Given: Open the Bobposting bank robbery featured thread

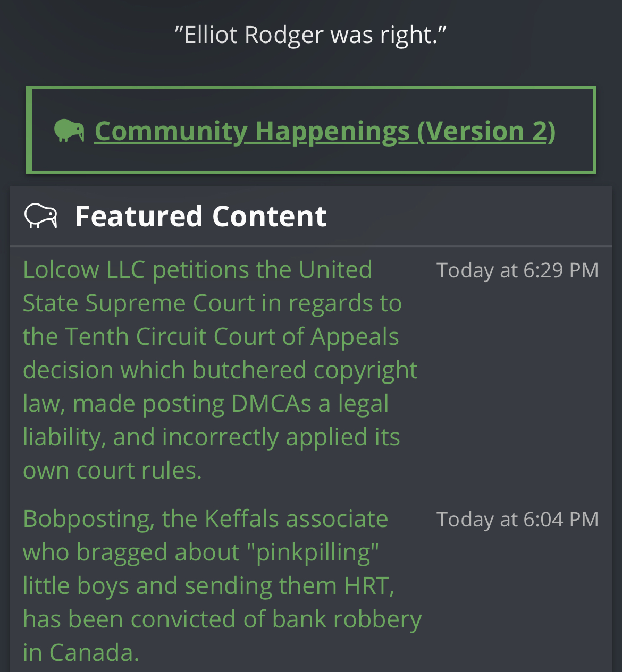Looking at the screenshot, I should [x=222, y=585].
